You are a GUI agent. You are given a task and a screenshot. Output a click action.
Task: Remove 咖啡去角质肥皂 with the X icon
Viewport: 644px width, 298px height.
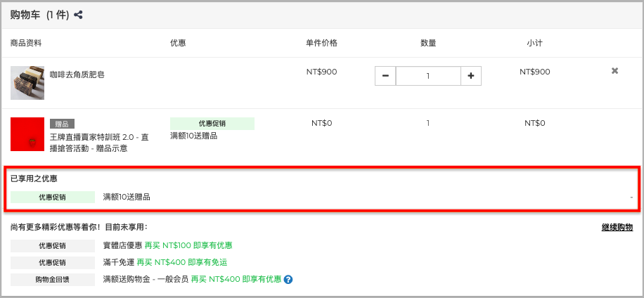click(x=614, y=70)
